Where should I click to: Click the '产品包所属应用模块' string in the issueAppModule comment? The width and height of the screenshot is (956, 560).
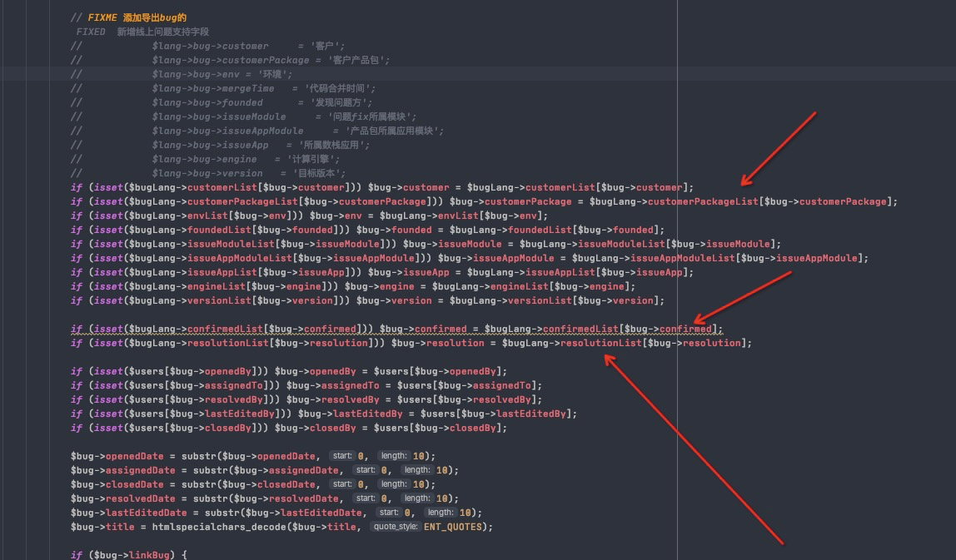(392, 131)
